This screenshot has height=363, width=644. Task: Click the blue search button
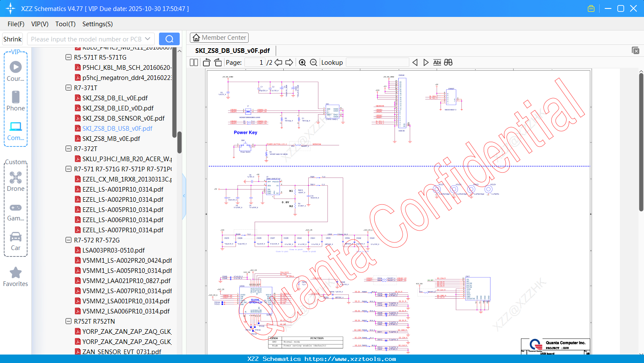click(169, 39)
